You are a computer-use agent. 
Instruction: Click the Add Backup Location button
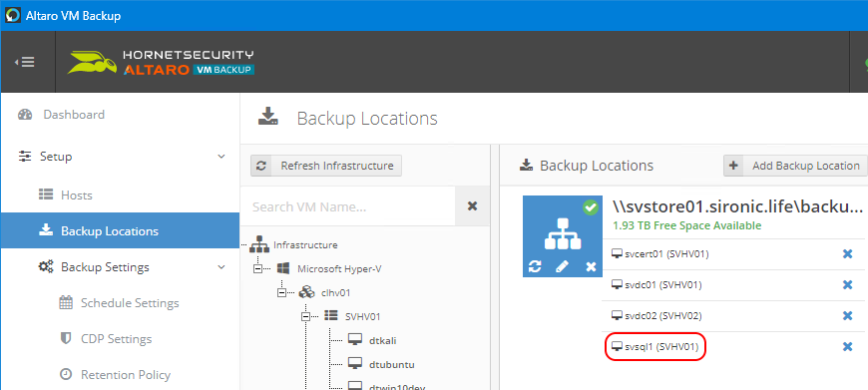(x=795, y=166)
